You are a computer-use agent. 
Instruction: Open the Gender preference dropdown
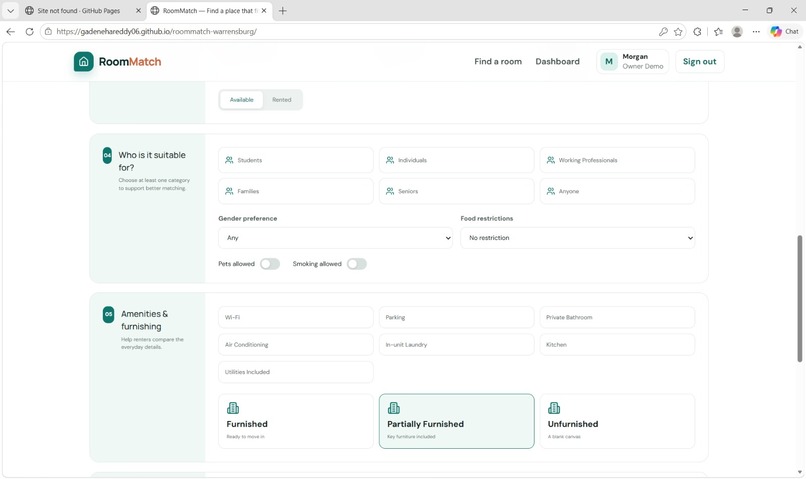coord(335,238)
